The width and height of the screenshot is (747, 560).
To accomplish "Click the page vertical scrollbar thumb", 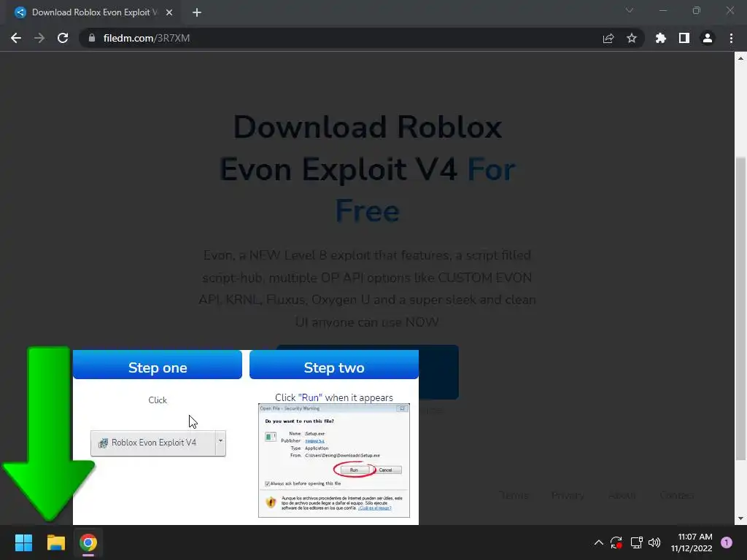I will click(740, 308).
